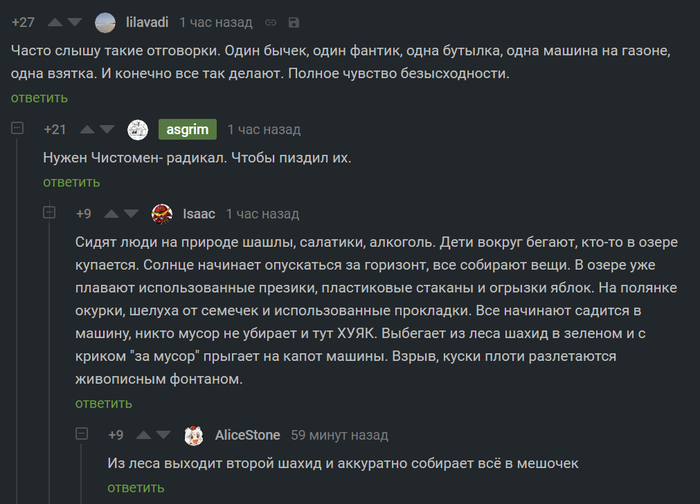Screen dimensions: 700x504
Task: Save lilavadi's comment via floppy icon
Action: click(292, 22)
